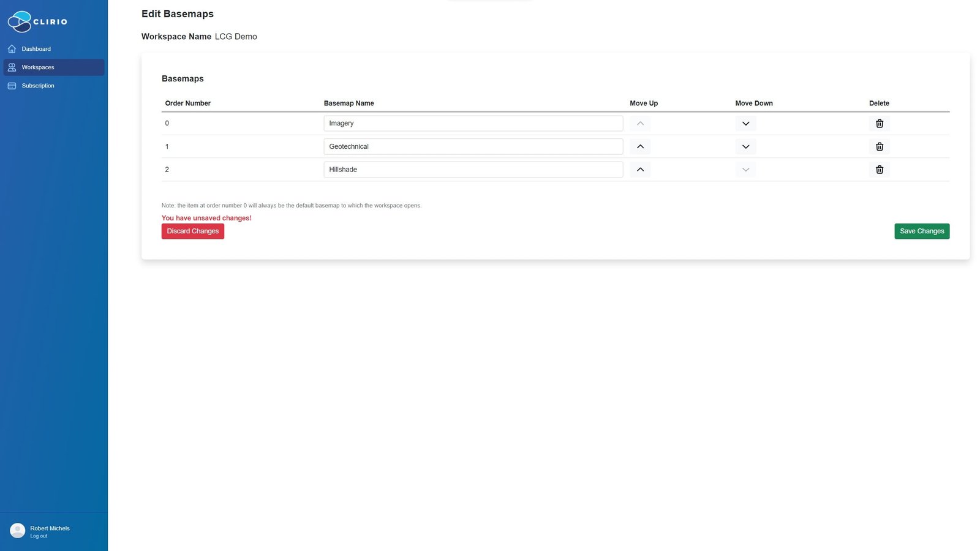Click the user avatar icon
Viewport: 980px width, 551px height.
18,531
